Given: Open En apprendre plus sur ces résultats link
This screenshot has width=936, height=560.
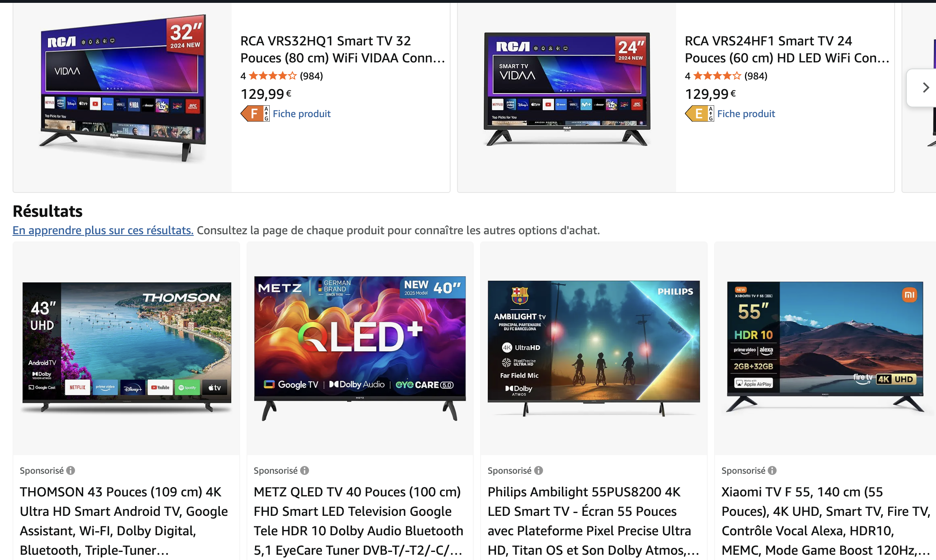Looking at the screenshot, I should (103, 230).
